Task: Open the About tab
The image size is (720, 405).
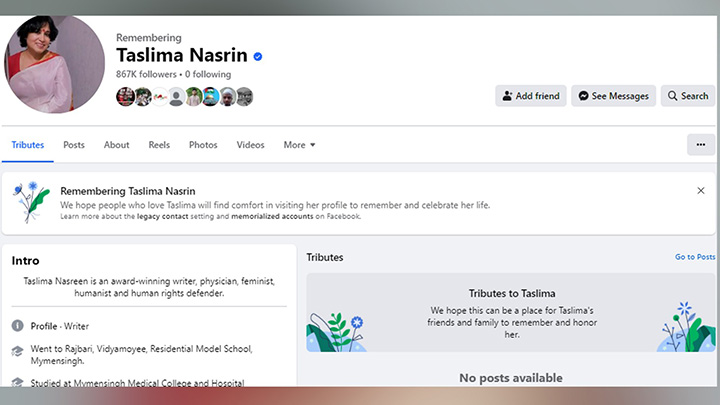Action: [x=117, y=145]
